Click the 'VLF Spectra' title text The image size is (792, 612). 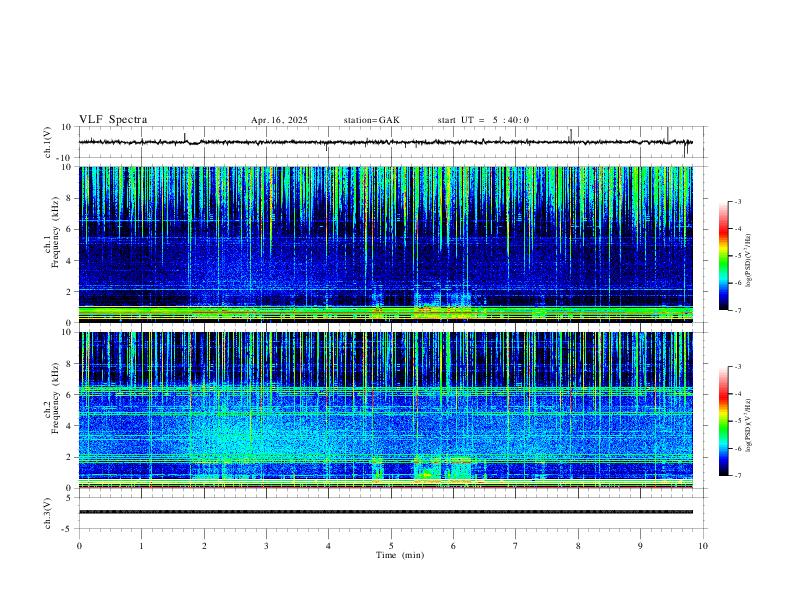click(x=113, y=120)
